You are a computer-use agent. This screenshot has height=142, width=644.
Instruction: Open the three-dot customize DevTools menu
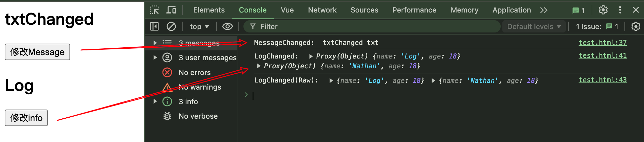(x=620, y=10)
